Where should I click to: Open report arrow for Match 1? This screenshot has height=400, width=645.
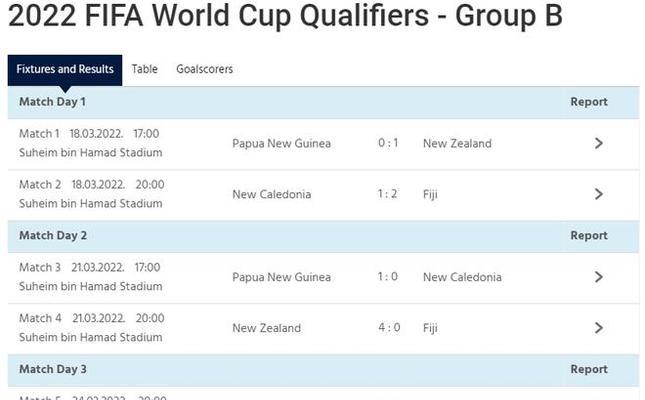(x=599, y=143)
